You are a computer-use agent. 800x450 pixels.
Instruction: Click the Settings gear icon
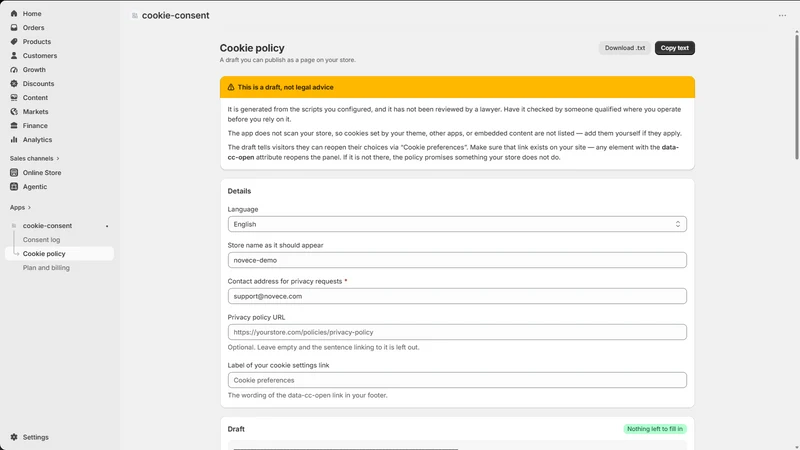pyautogui.click(x=14, y=437)
